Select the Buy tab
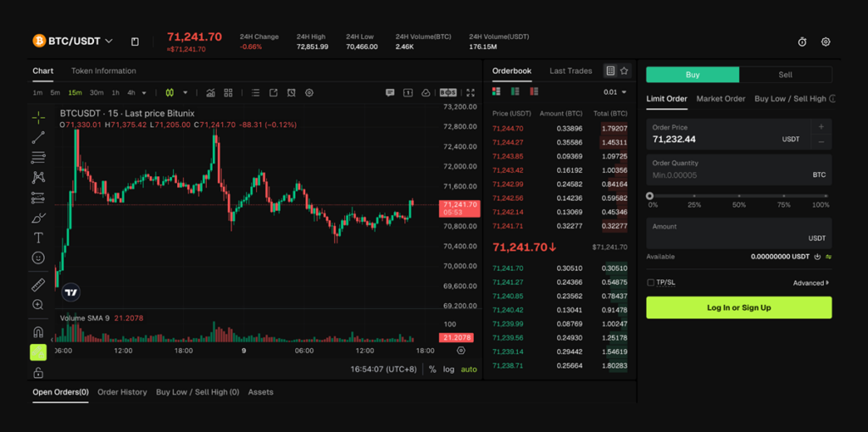 (x=693, y=75)
